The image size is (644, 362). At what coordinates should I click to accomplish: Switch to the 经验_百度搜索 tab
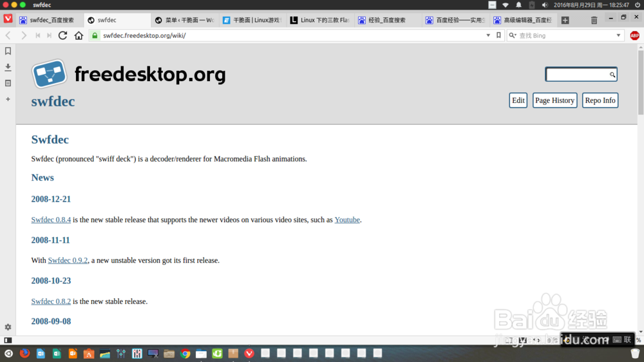(x=387, y=20)
